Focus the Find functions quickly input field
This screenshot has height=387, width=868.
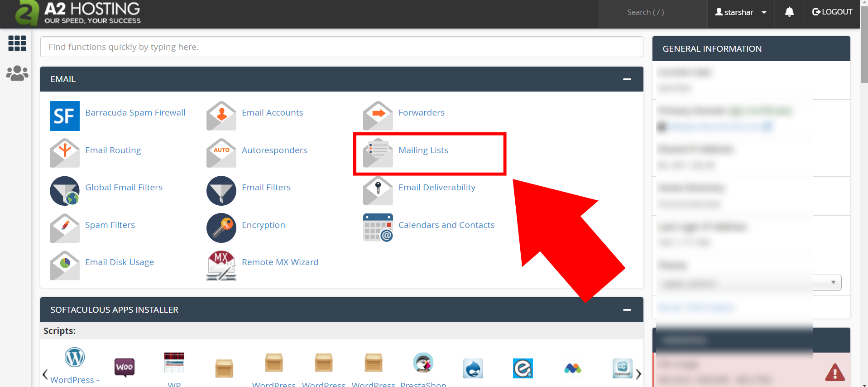pyautogui.click(x=342, y=47)
